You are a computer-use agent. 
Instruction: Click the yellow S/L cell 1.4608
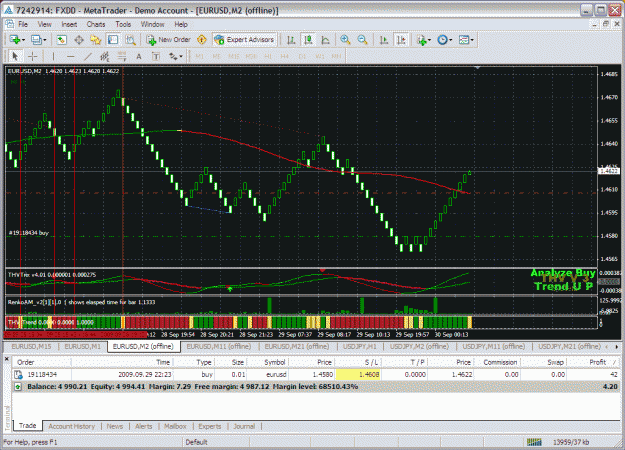pos(358,375)
